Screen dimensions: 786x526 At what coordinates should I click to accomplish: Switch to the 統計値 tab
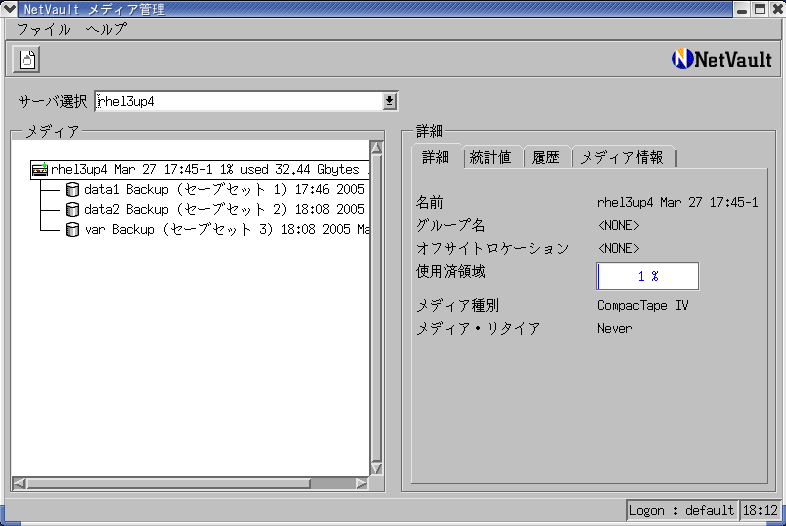(x=490, y=157)
